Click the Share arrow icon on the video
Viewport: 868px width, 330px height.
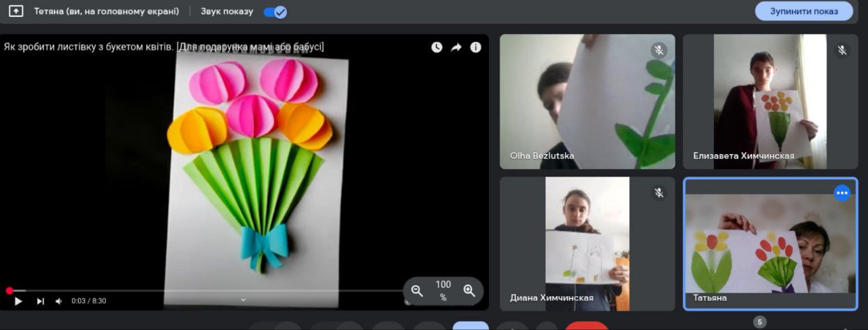click(456, 47)
